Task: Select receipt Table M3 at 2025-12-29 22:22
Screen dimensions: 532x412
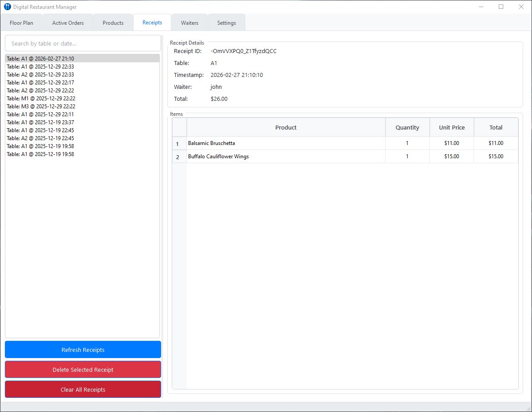Action: coord(41,107)
